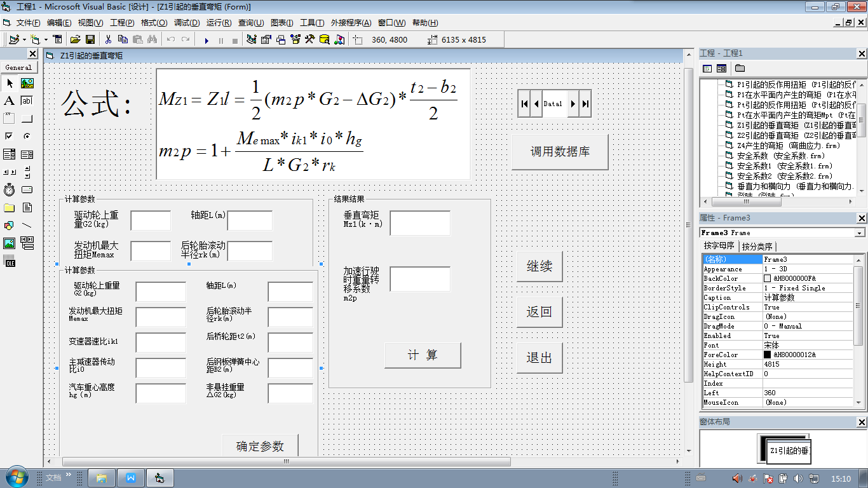Click the Copy toolbar icon
Viewport: 868px width, 488px height.
point(123,39)
